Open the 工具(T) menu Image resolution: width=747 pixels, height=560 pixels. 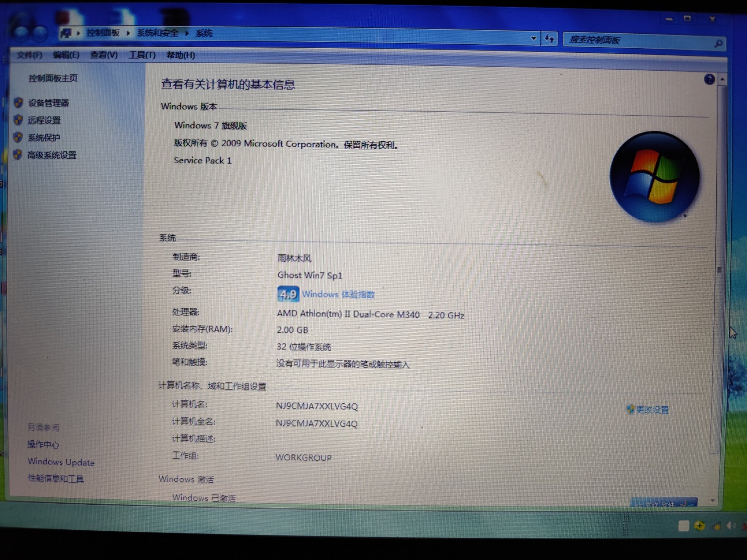[142, 55]
